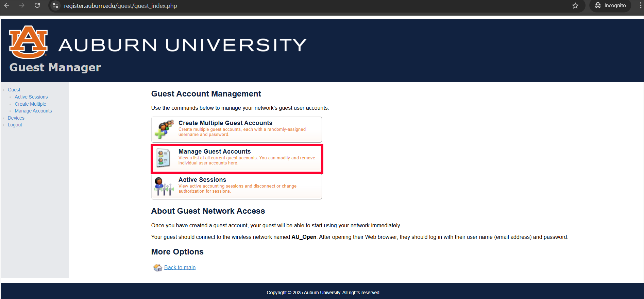Click the browser Back arrow
Image resolution: width=644 pixels, height=299 pixels.
pyautogui.click(x=6, y=5)
